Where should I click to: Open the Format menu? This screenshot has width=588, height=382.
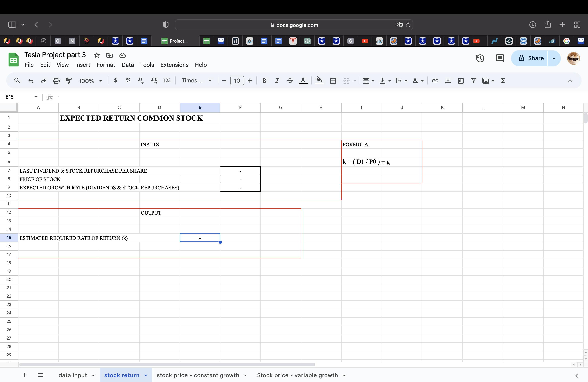coord(106,65)
